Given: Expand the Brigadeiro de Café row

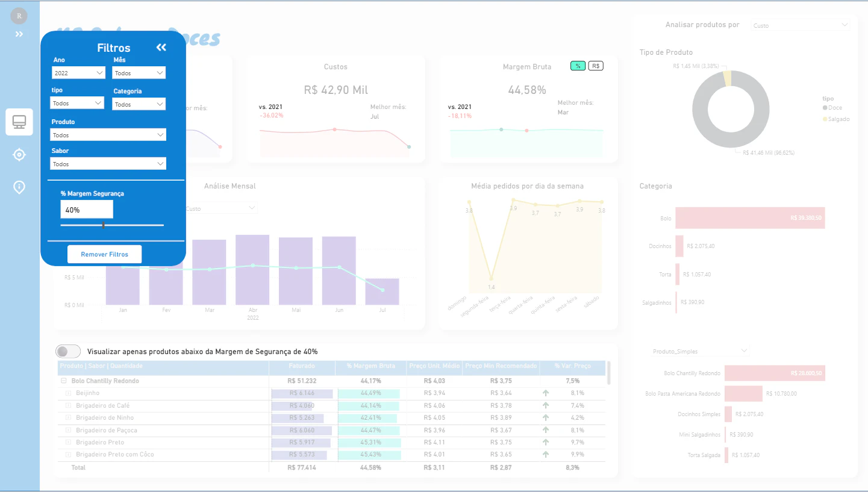Looking at the screenshot, I should pos(68,405).
